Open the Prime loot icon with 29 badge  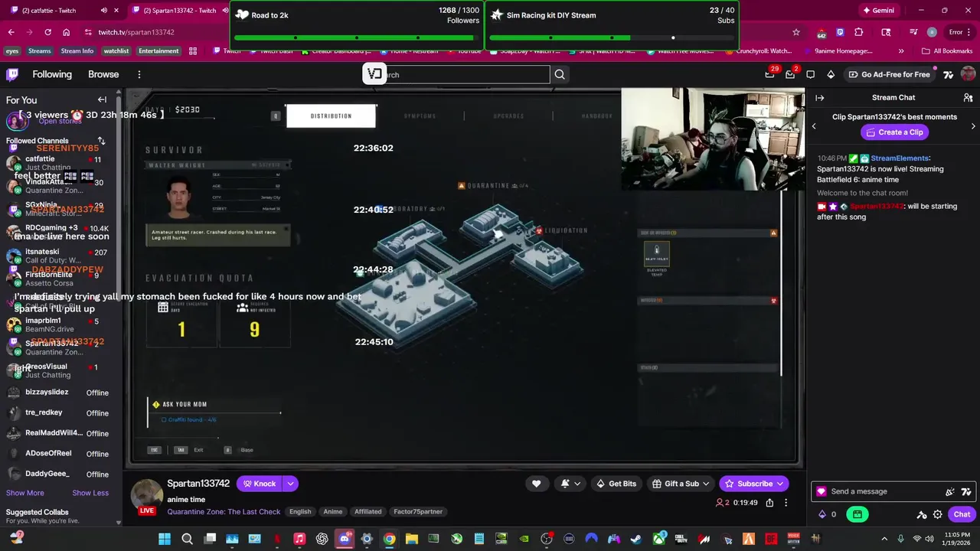tap(770, 74)
